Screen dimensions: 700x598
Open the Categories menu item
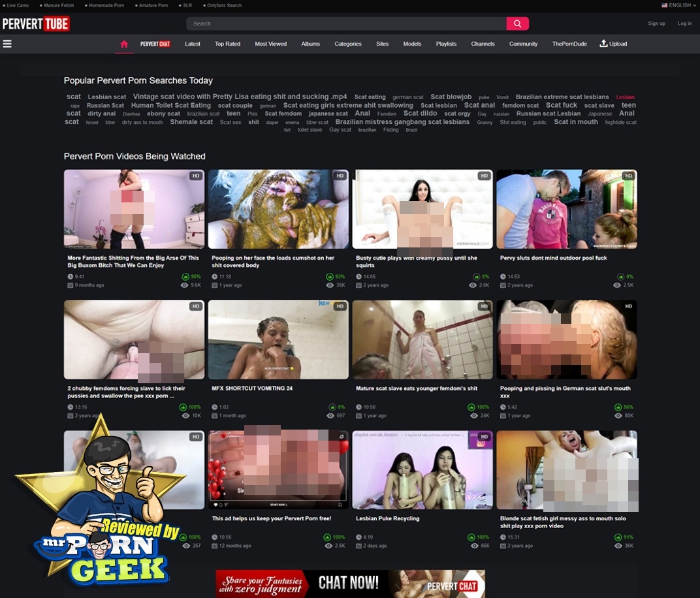348,44
